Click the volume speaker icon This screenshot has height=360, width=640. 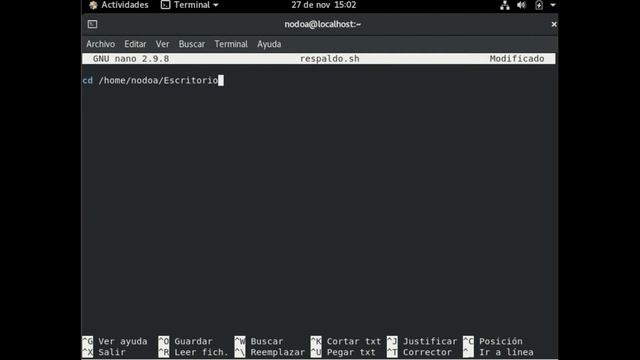click(x=521, y=5)
